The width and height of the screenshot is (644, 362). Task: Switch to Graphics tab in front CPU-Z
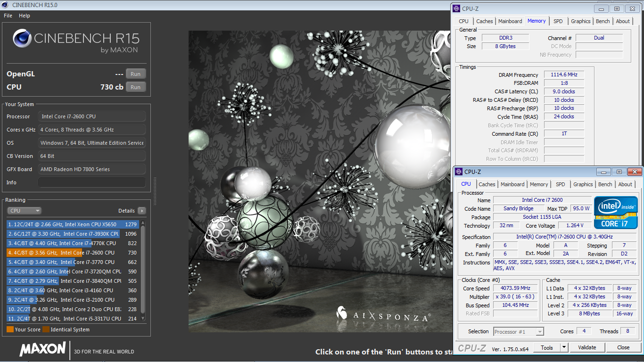point(583,184)
